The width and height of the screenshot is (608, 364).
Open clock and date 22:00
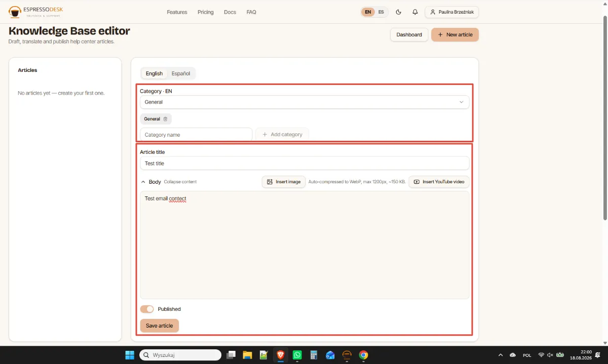581,355
